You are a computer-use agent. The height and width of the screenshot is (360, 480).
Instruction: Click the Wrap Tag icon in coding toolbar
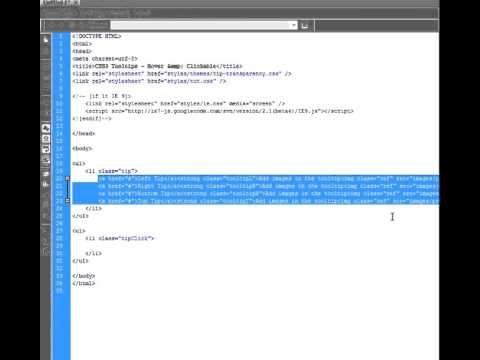coord(46,149)
